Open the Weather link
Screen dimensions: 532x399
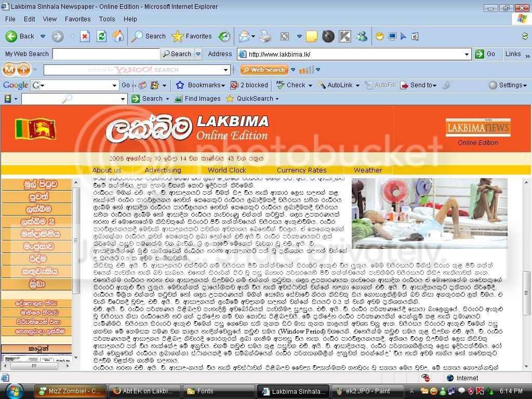[368, 170]
